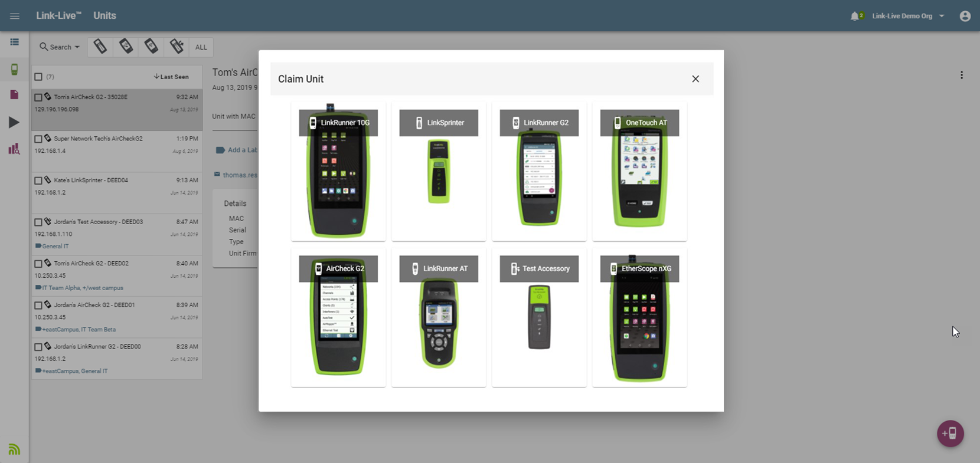This screenshot has height=463, width=980.
Task: Open the user account profile icon
Action: (x=965, y=17)
